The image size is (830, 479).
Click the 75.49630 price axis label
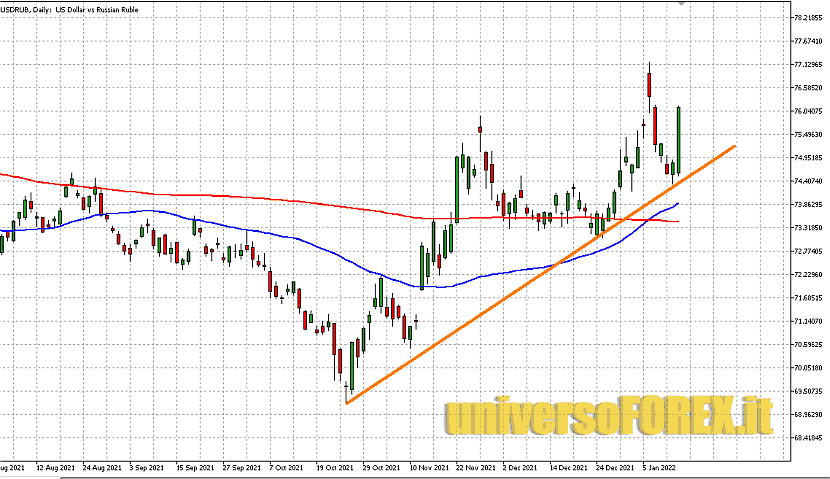(x=808, y=135)
